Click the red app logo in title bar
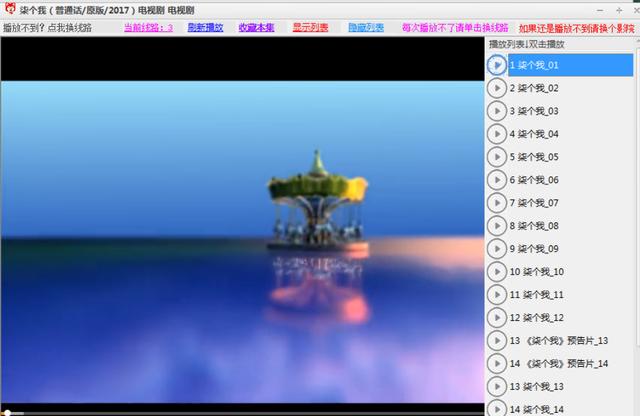Screen dimensions: 640x416 (10, 9)
